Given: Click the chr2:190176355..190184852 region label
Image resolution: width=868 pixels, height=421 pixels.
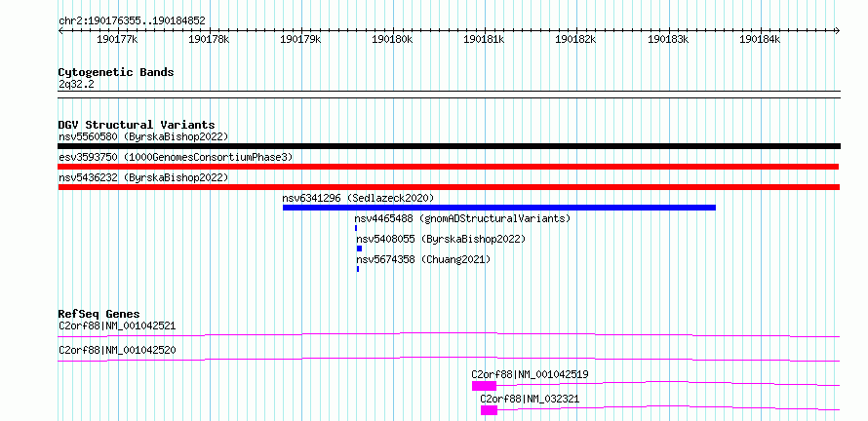Looking at the screenshot, I should tap(132, 21).
